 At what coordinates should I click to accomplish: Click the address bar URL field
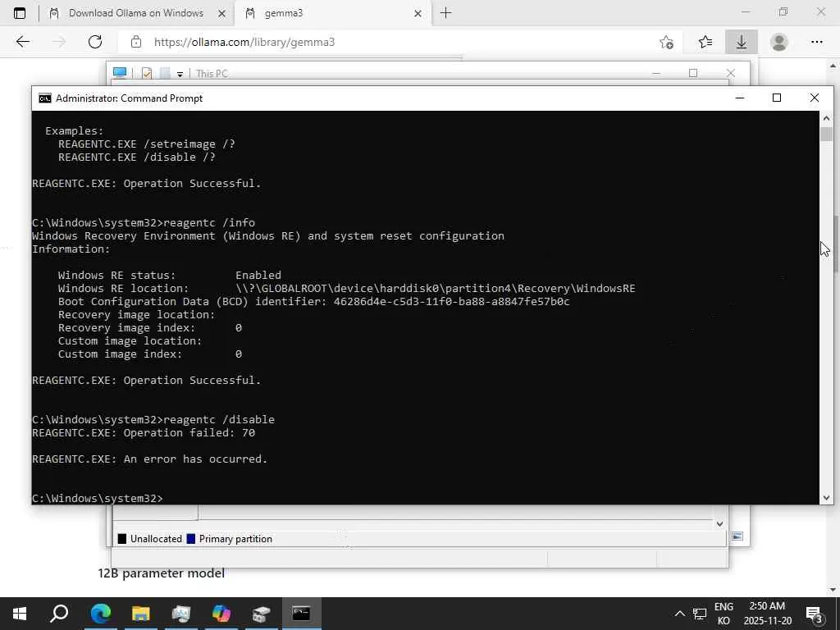tap(391, 42)
